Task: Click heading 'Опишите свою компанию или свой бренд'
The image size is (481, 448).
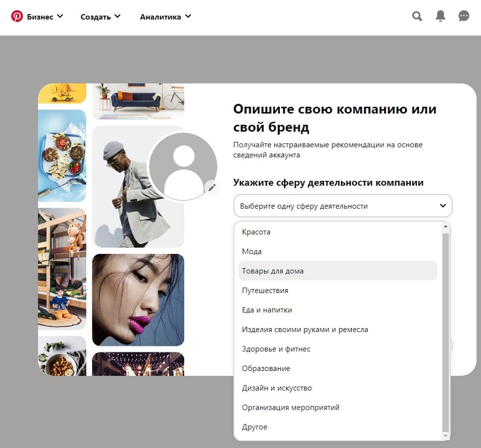Action: (x=335, y=118)
